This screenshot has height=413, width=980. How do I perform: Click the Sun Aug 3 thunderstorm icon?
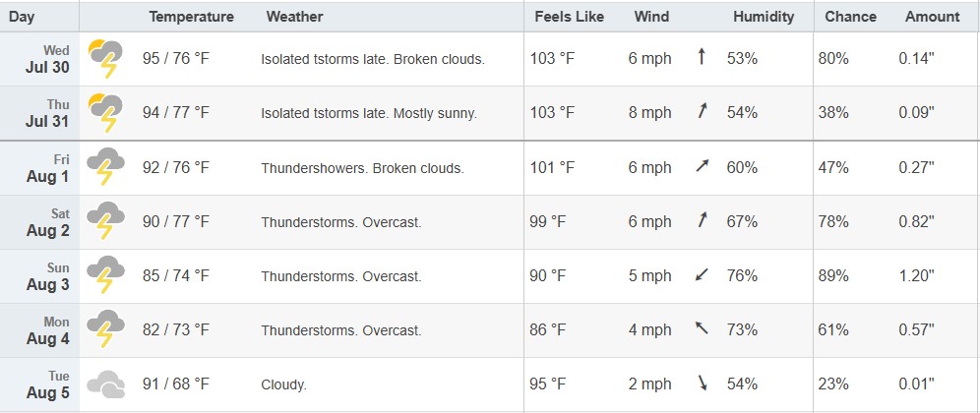105,275
